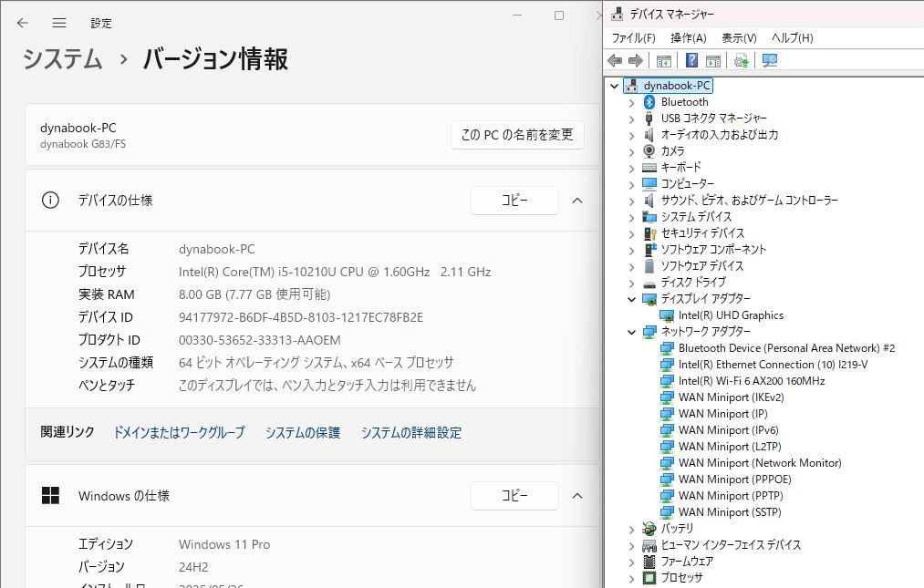This screenshot has height=588, width=924.
Task: Collapse the ディスプレイ アダプター node
Action: pos(632,299)
